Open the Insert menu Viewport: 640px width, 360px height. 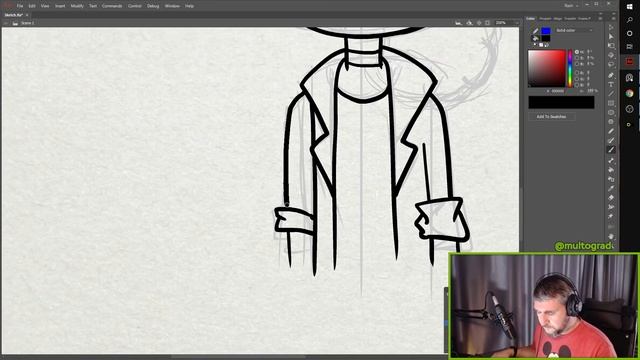[60, 6]
